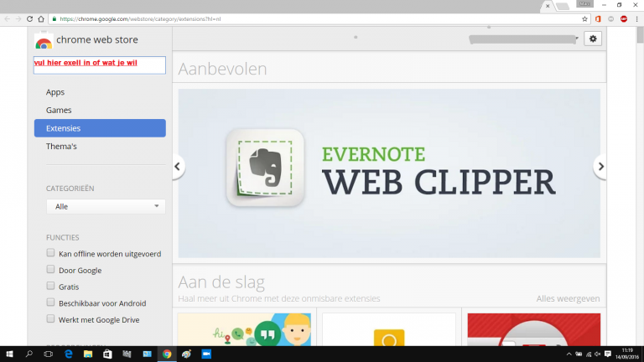Open Web Store settings gear
This screenshot has height=362, width=644.
593,39
